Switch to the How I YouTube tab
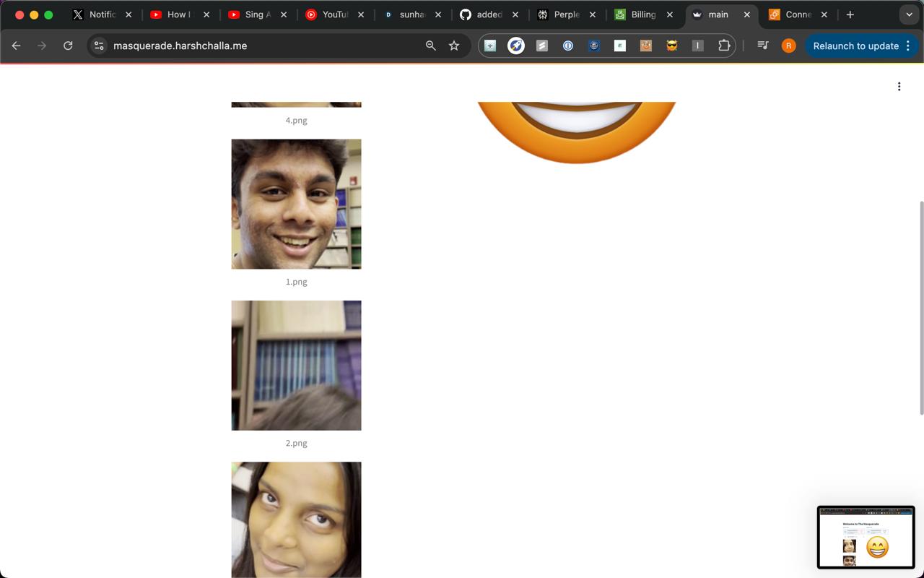 (x=180, y=14)
